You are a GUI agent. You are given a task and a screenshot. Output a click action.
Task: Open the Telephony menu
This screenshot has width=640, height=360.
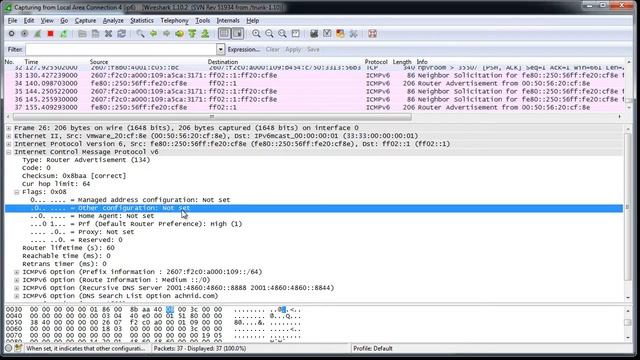(x=174, y=20)
